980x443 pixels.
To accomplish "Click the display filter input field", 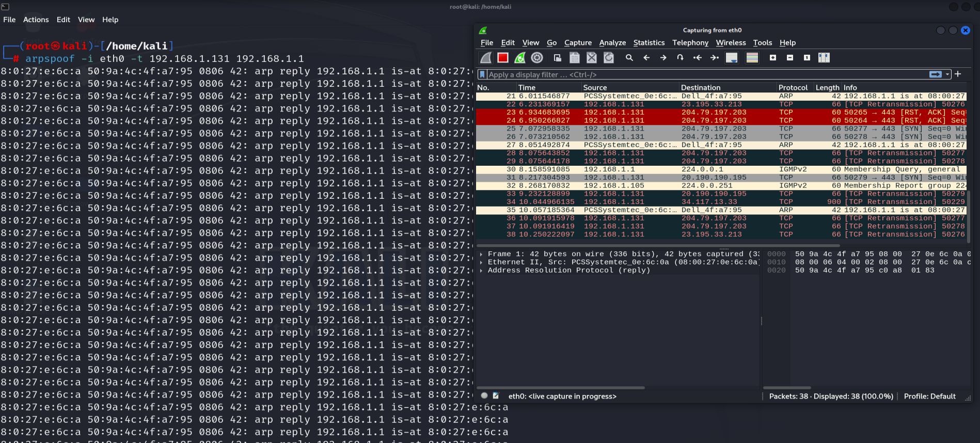I will pyautogui.click(x=707, y=74).
